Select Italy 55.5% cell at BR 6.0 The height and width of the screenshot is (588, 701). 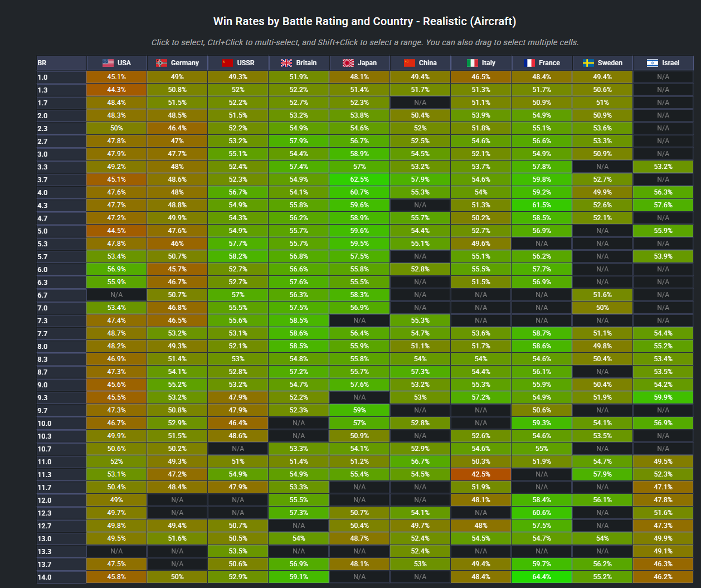(481, 269)
